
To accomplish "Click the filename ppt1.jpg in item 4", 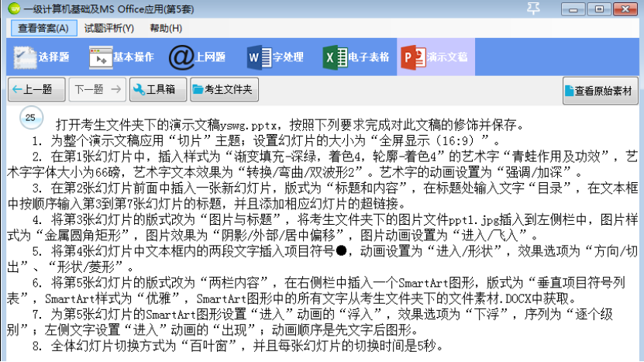I will click(474, 220).
